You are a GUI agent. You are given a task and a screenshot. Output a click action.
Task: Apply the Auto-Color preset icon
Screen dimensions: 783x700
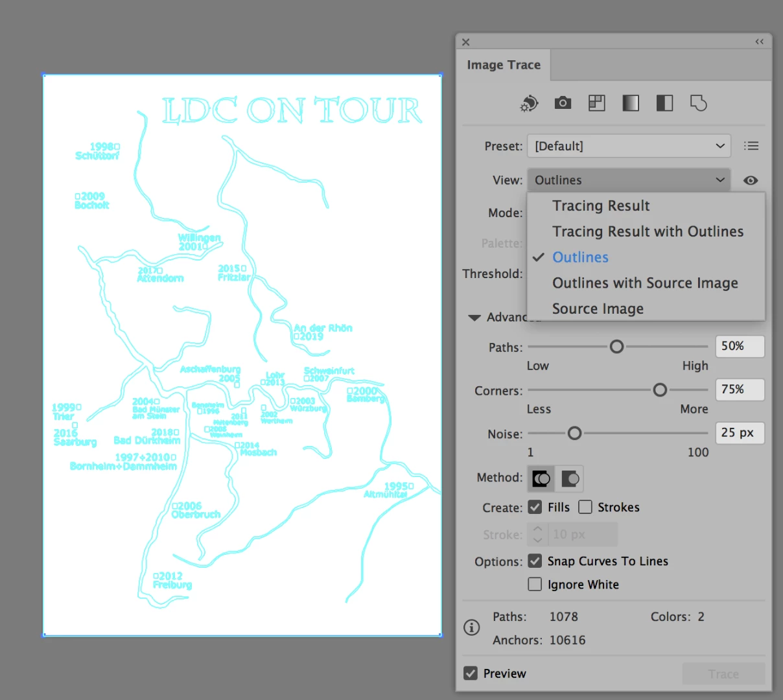(530, 103)
